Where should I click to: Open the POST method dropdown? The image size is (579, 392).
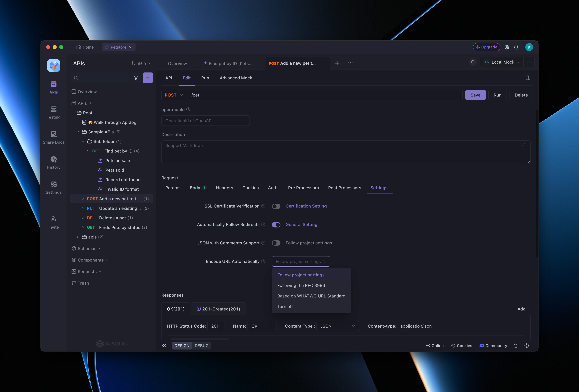(x=174, y=95)
